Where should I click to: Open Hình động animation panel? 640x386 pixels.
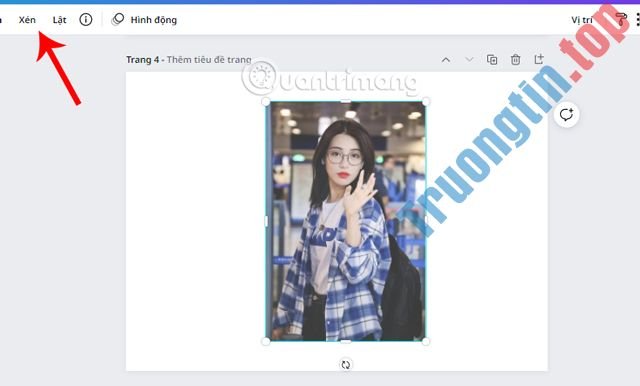144,20
